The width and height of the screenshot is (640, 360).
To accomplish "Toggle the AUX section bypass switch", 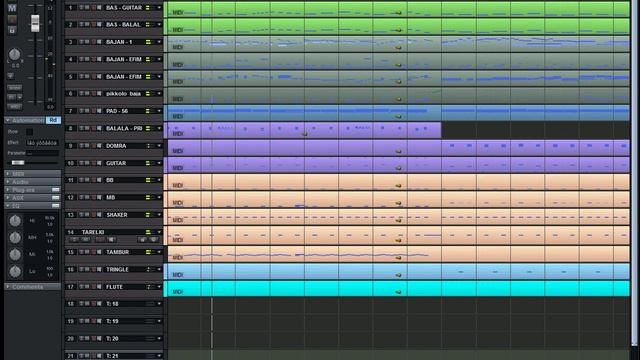I will (x=56, y=198).
